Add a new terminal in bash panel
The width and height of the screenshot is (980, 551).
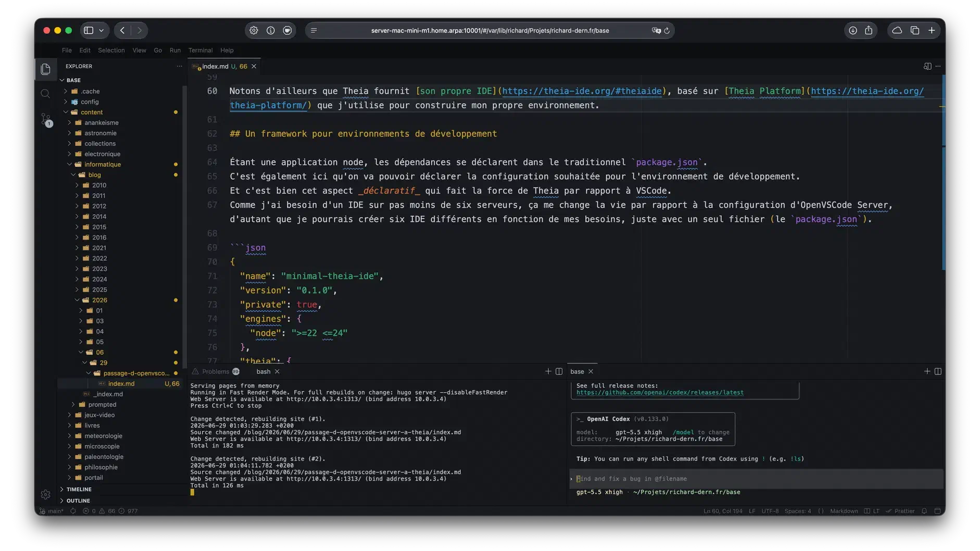(x=548, y=371)
